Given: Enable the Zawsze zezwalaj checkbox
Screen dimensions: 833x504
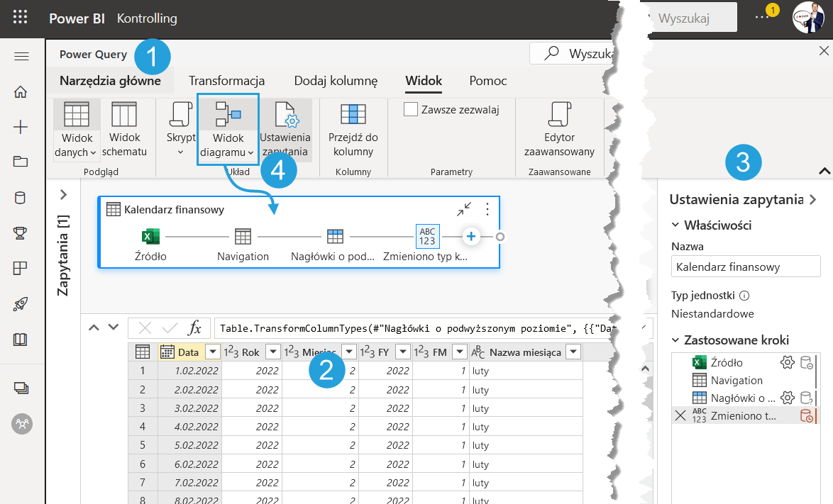Looking at the screenshot, I should click(411, 109).
